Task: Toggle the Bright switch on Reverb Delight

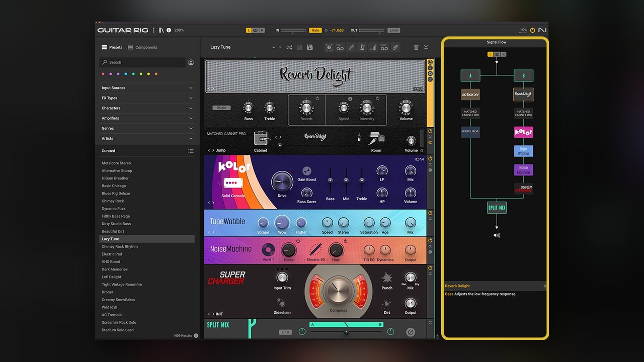Action: pyautogui.click(x=221, y=108)
